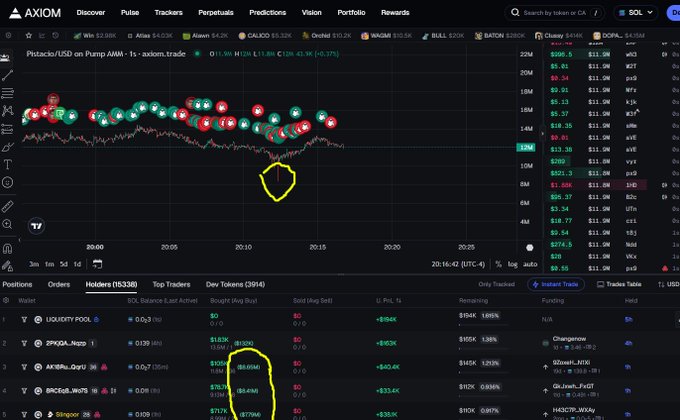Select the pattern drawing tool

pos(7,111)
